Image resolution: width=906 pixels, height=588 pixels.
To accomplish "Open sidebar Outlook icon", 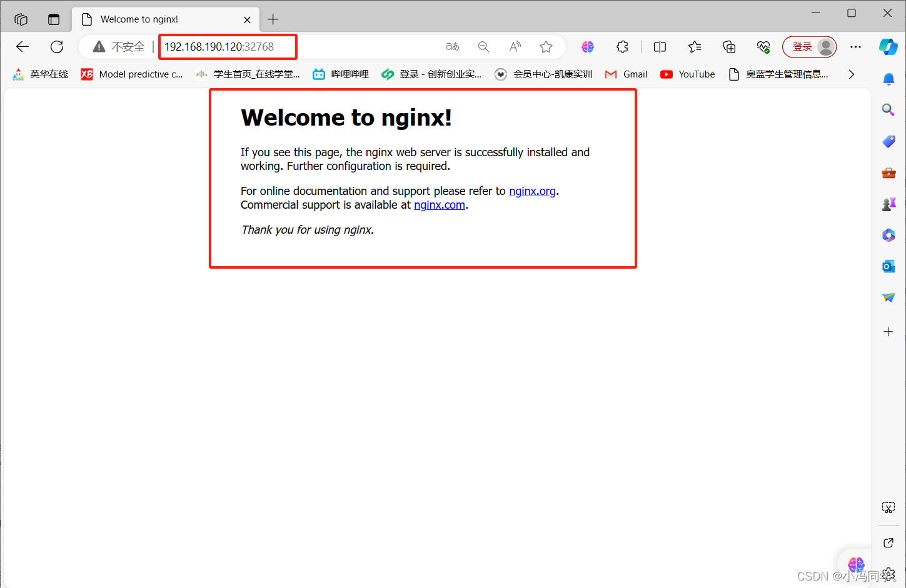I will pyautogui.click(x=888, y=267).
